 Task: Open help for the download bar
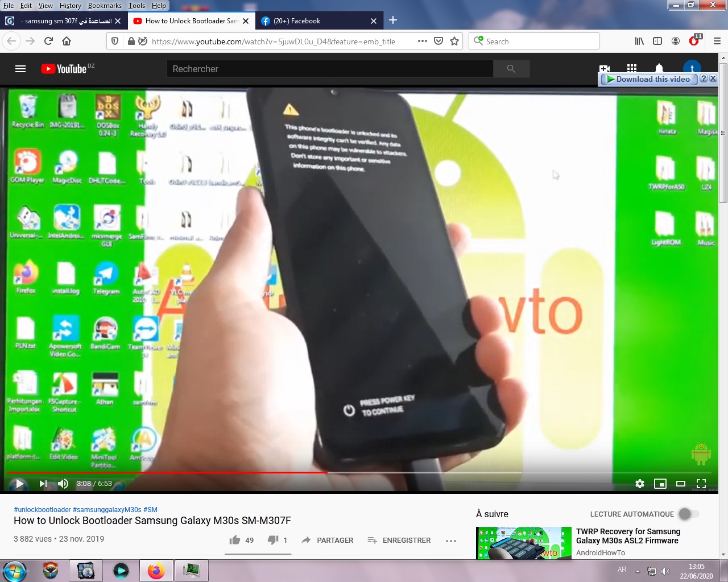pos(704,78)
